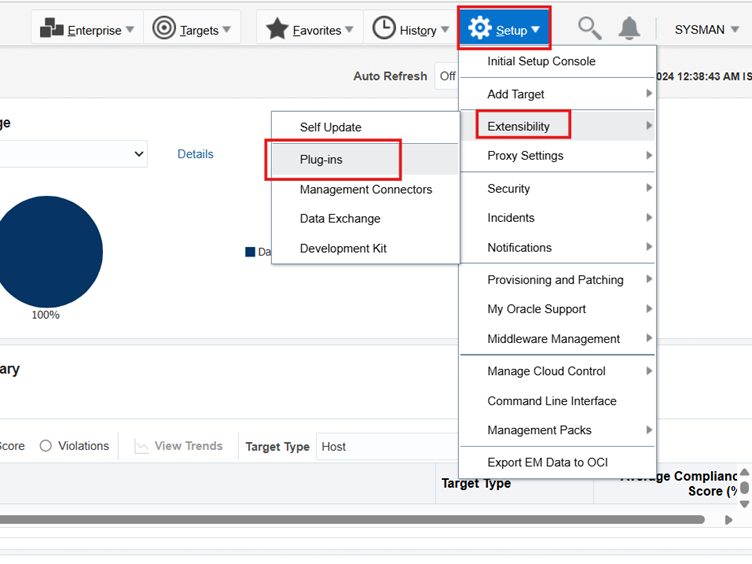752x564 pixels.
Task: Click the Setup gear icon
Action: pyautogui.click(x=480, y=29)
